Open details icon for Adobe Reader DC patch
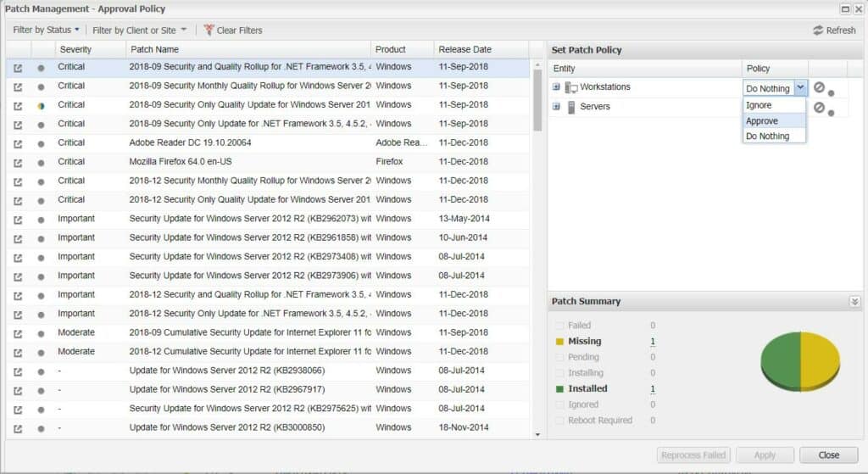The image size is (868, 474). [x=18, y=144]
